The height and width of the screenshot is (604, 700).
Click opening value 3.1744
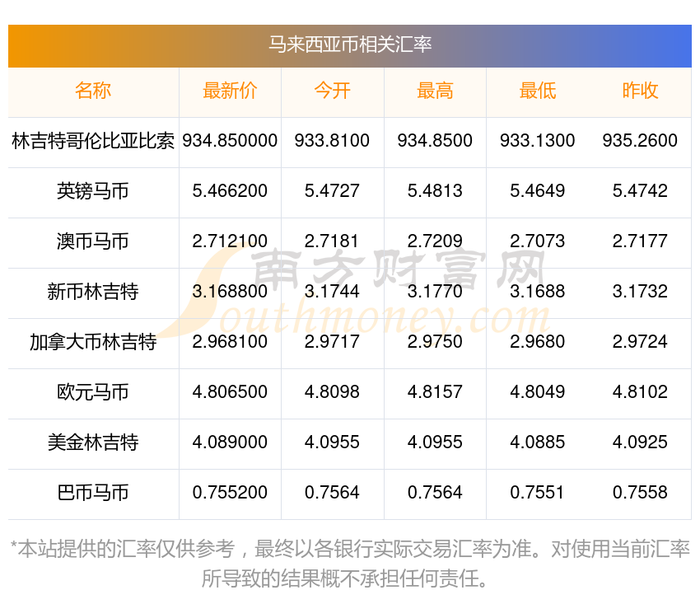click(332, 292)
